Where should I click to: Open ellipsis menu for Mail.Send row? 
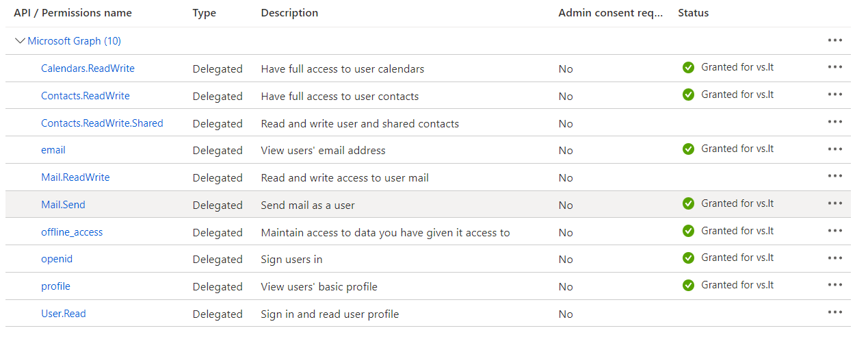coord(834,203)
